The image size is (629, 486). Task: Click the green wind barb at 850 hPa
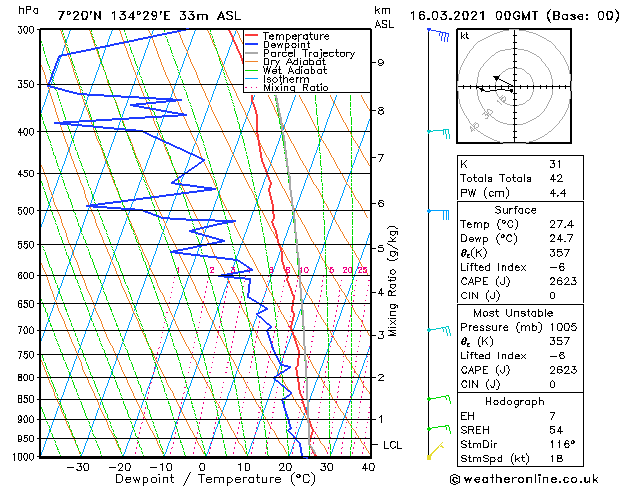click(439, 399)
